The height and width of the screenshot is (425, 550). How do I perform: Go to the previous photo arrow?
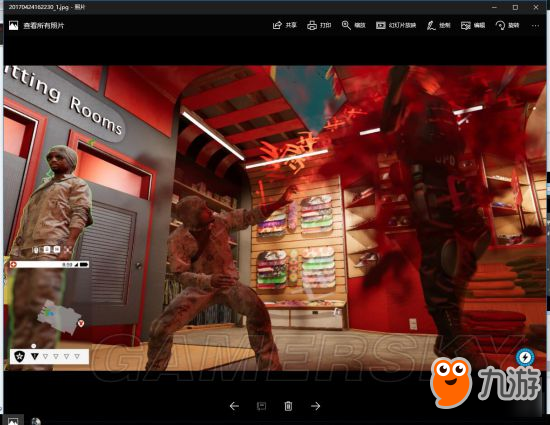[234, 406]
